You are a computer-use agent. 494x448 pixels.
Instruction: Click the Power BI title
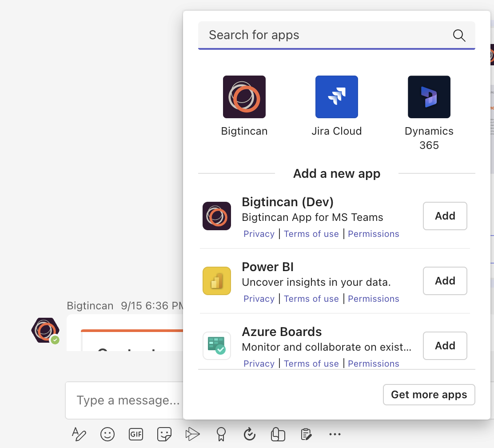pyautogui.click(x=267, y=267)
